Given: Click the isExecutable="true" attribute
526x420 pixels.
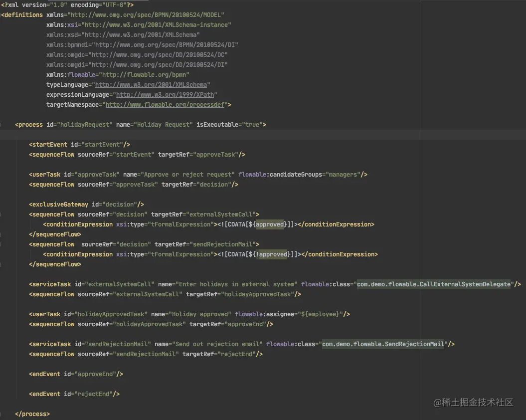Looking at the screenshot, I should point(229,125).
